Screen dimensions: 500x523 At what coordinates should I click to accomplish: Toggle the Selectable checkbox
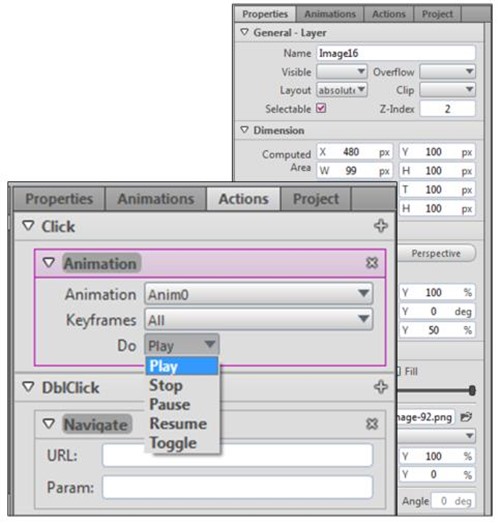tap(321, 108)
